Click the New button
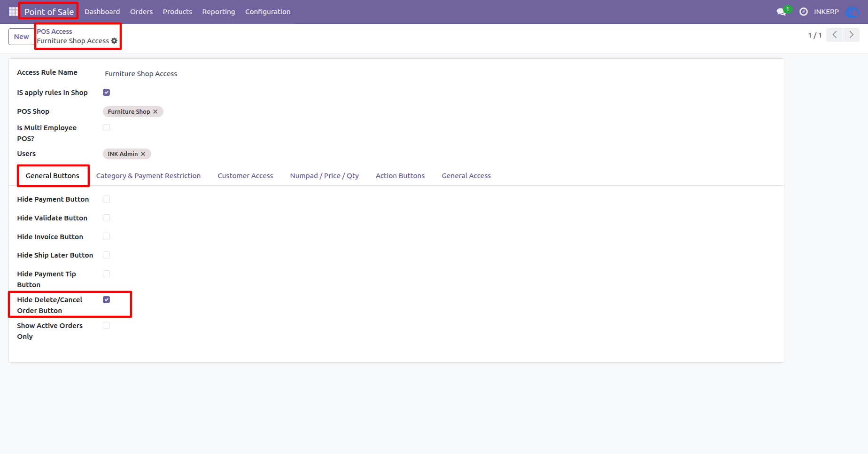The height and width of the screenshot is (454, 868). coord(22,37)
